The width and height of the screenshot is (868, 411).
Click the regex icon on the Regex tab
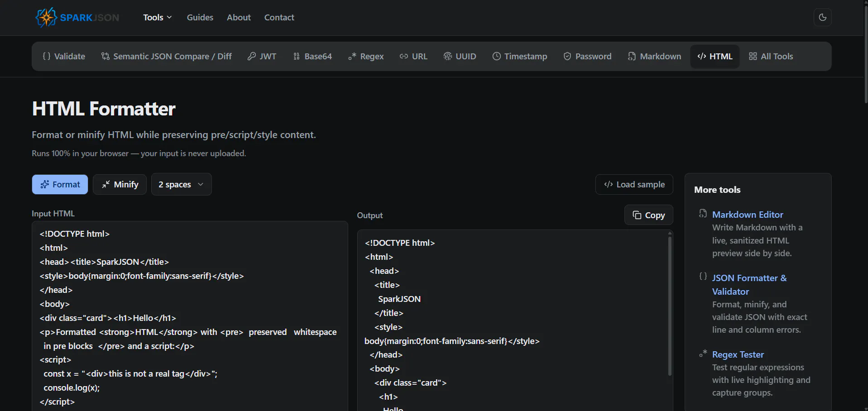tap(352, 56)
